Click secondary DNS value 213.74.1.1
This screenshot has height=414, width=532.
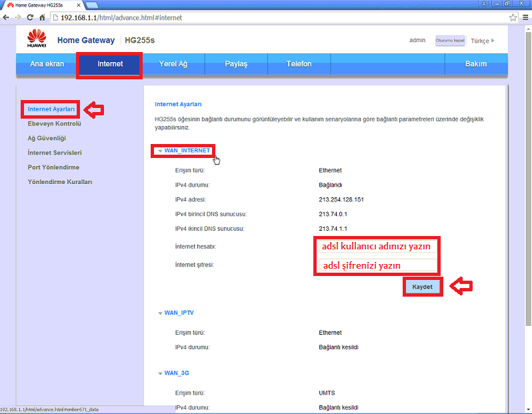pyautogui.click(x=333, y=229)
